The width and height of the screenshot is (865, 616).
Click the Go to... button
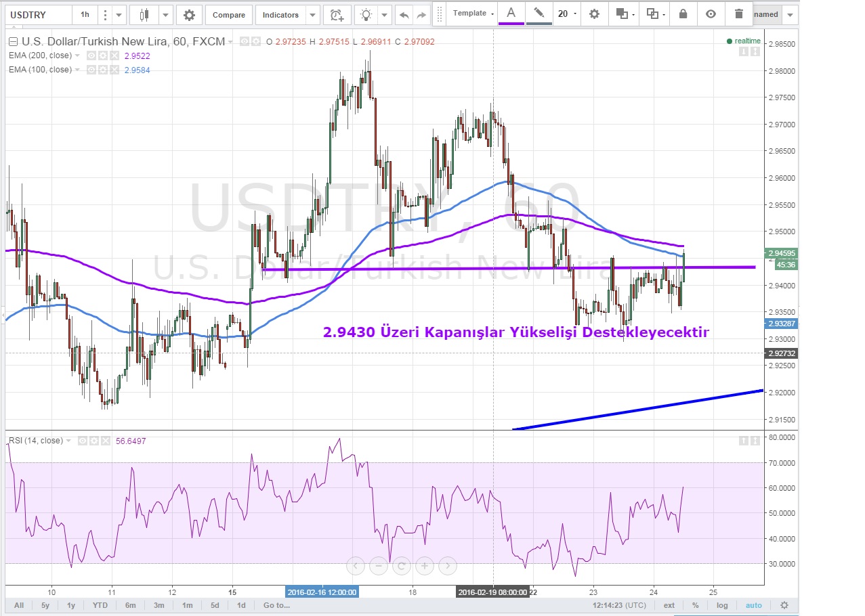(x=277, y=605)
